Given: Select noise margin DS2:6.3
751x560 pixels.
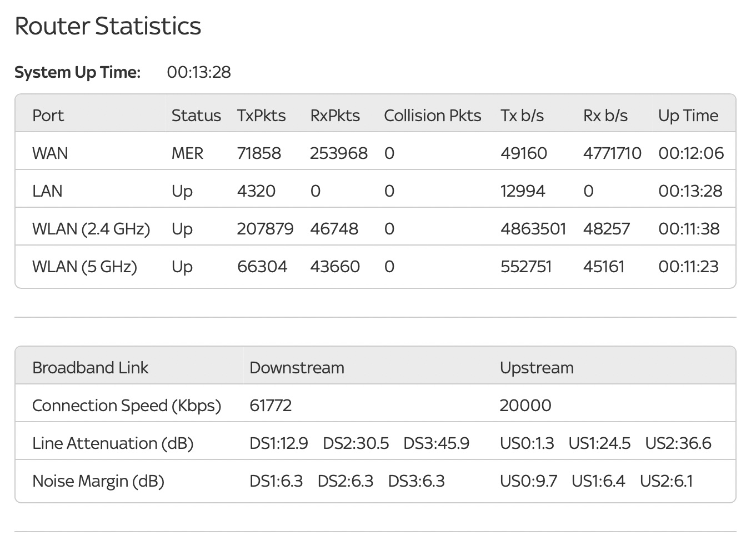Looking at the screenshot, I should [346, 481].
